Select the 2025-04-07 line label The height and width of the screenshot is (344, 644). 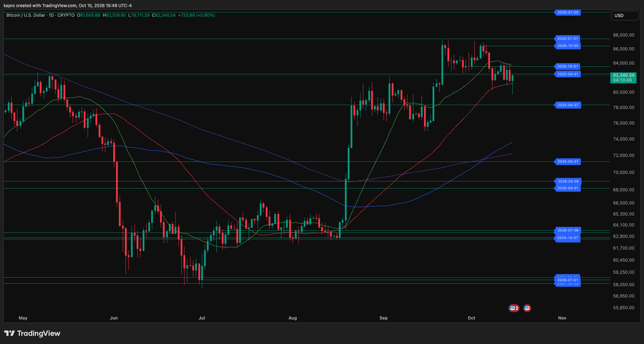point(568,105)
